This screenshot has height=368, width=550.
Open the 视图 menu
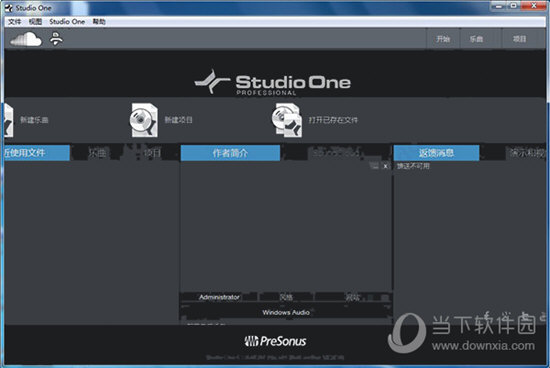[35, 22]
